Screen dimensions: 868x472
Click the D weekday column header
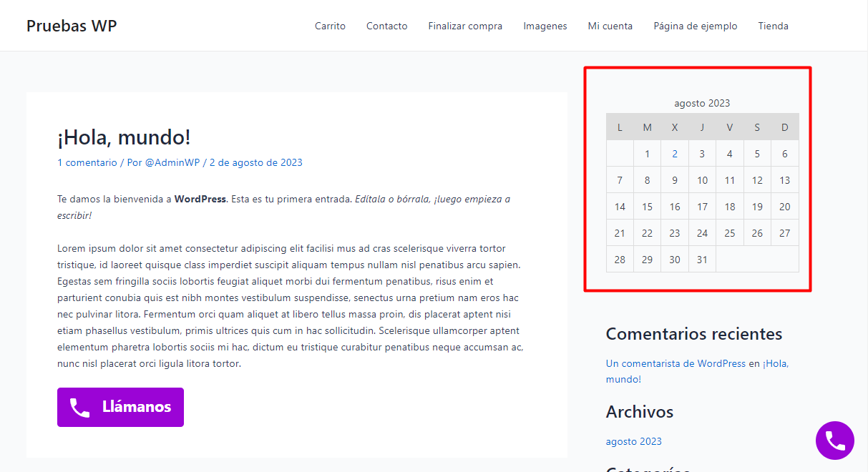tap(785, 127)
